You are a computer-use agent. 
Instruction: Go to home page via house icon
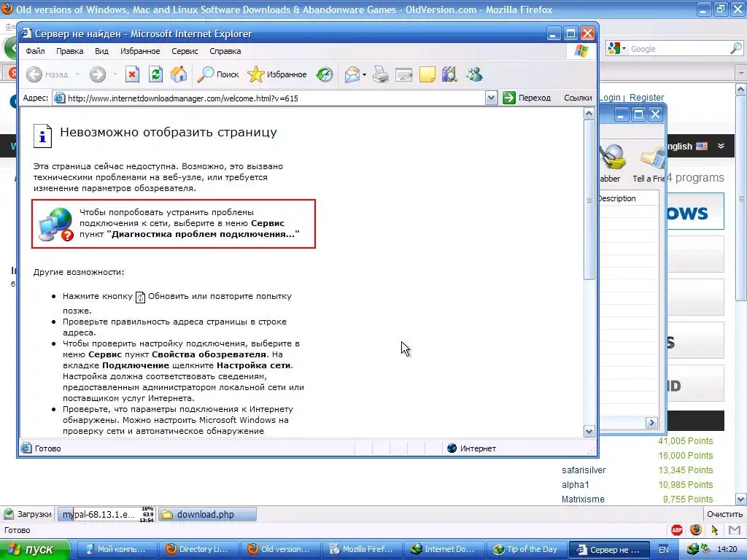point(179,74)
